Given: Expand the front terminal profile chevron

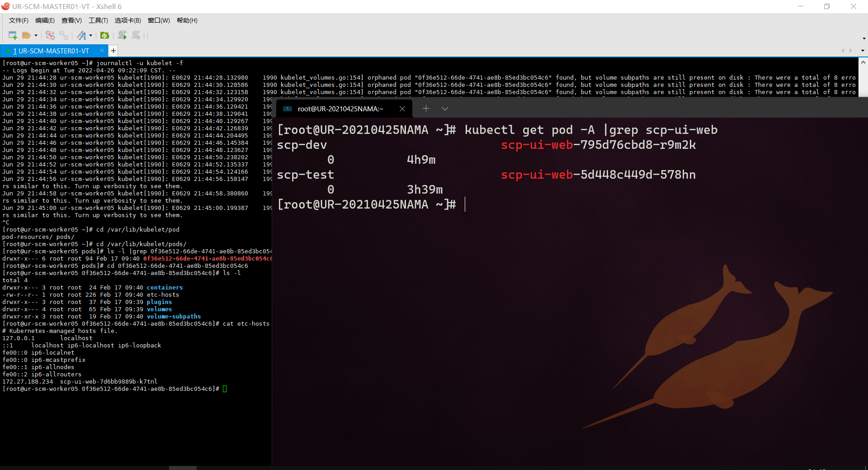Looking at the screenshot, I should [x=445, y=109].
